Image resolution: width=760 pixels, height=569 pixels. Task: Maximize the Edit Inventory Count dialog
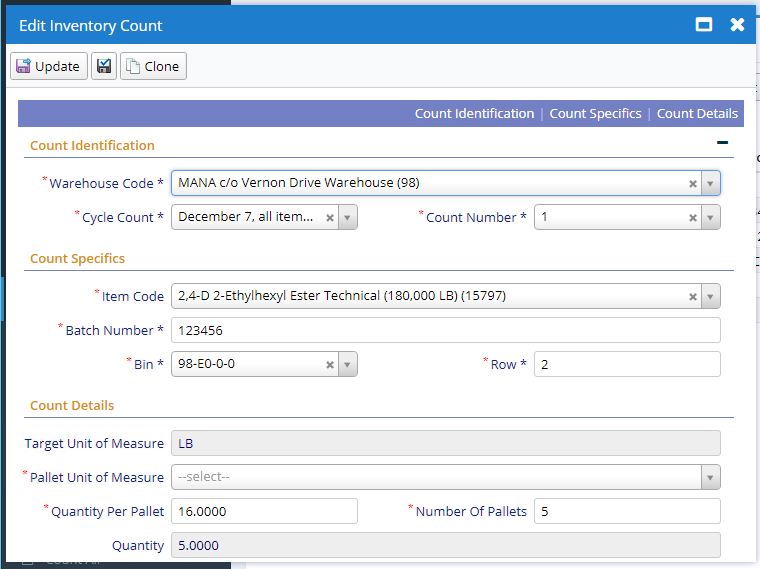704,24
